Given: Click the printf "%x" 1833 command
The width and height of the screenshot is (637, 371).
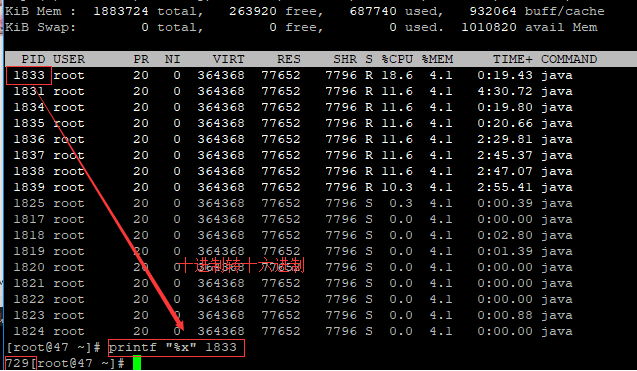Looking at the screenshot, I should pyautogui.click(x=173, y=347).
